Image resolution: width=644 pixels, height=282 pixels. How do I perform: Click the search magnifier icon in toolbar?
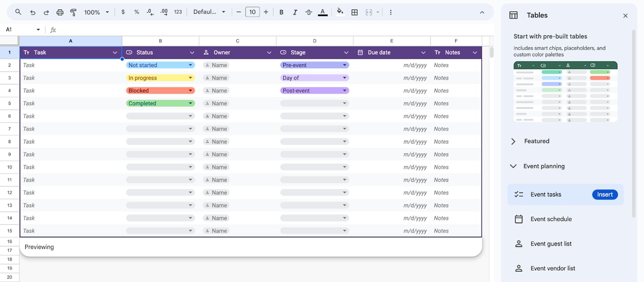coord(18,12)
